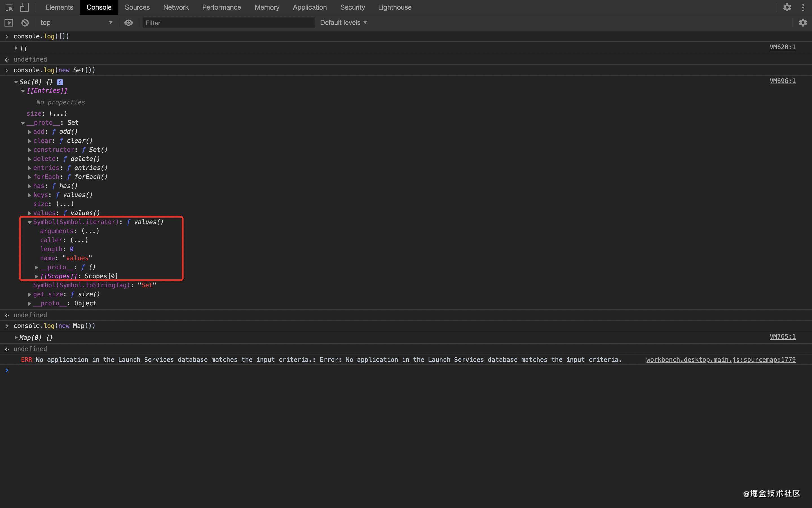Collapse the Set(0) {} object
Viewport: 812px width, 508px height.
(x=16, y=82)
